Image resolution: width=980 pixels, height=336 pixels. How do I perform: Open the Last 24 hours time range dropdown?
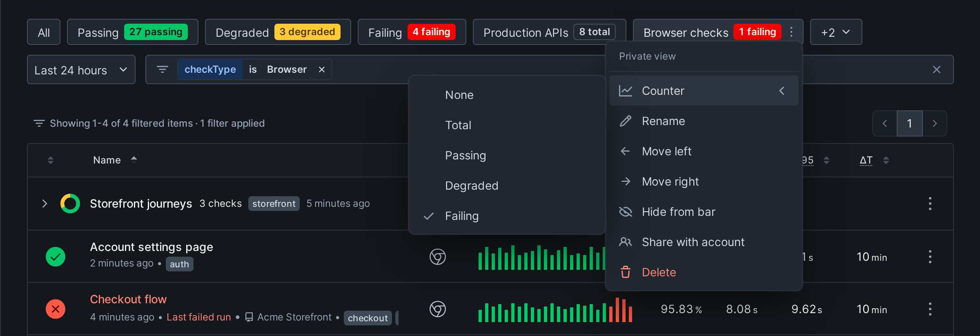tap(81, 69)
